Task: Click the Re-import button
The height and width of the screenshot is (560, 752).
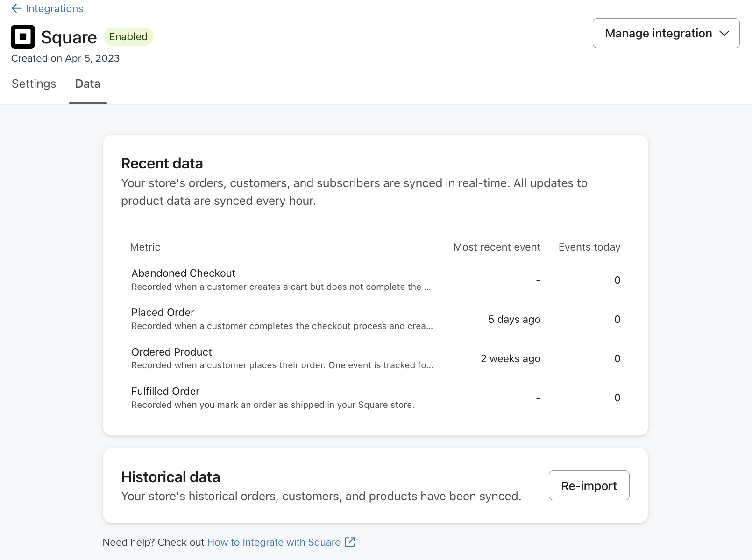Action: point(589,485)
